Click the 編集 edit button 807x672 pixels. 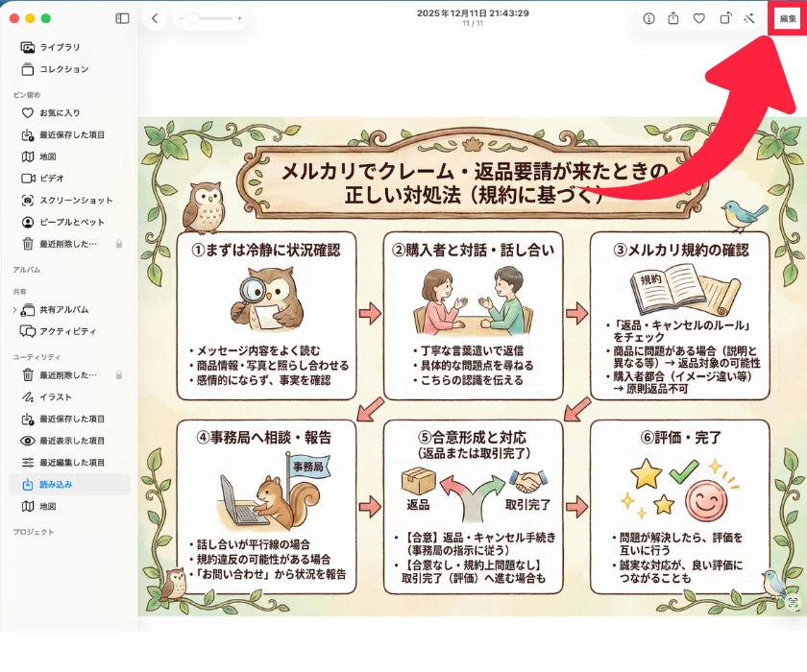[788, 18]
